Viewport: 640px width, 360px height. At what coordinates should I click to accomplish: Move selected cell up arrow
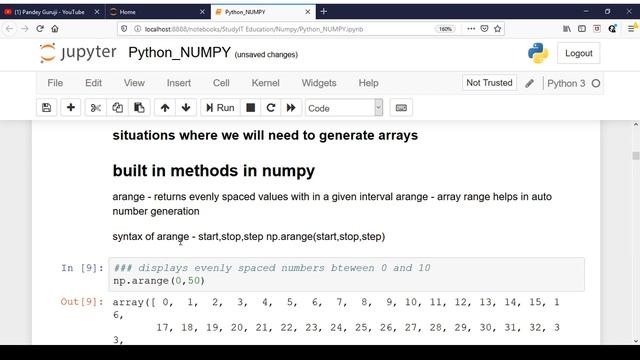(x=165, y=108)
